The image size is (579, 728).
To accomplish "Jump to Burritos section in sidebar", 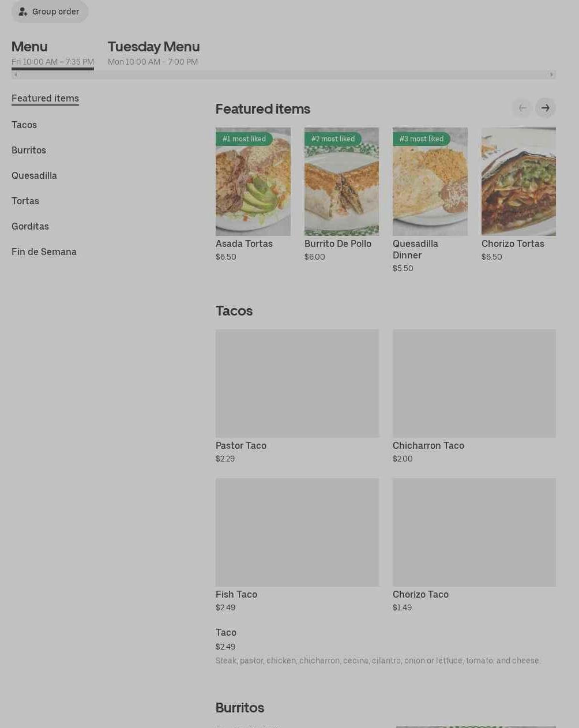I will 29,150.
